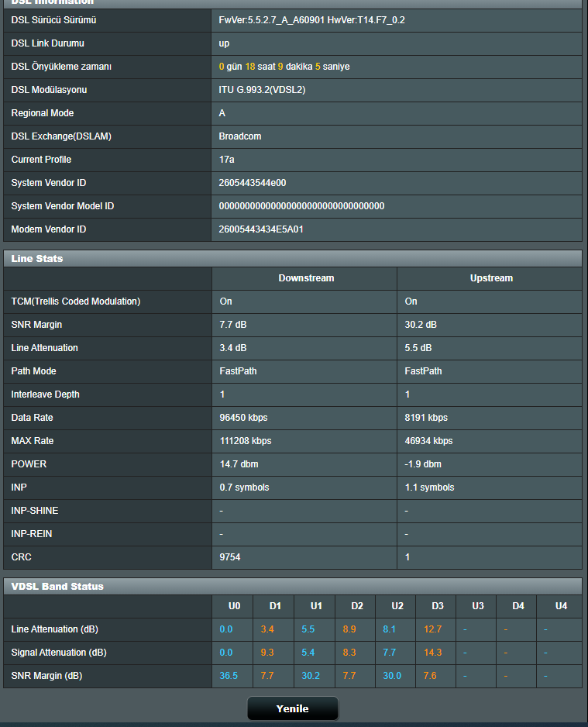Select the Broadcom DSLAM value

240,136
